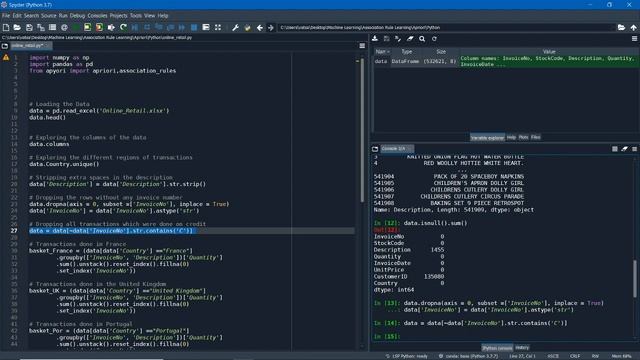
Task: Run current cell icon
Action: [x=87, y=27]
